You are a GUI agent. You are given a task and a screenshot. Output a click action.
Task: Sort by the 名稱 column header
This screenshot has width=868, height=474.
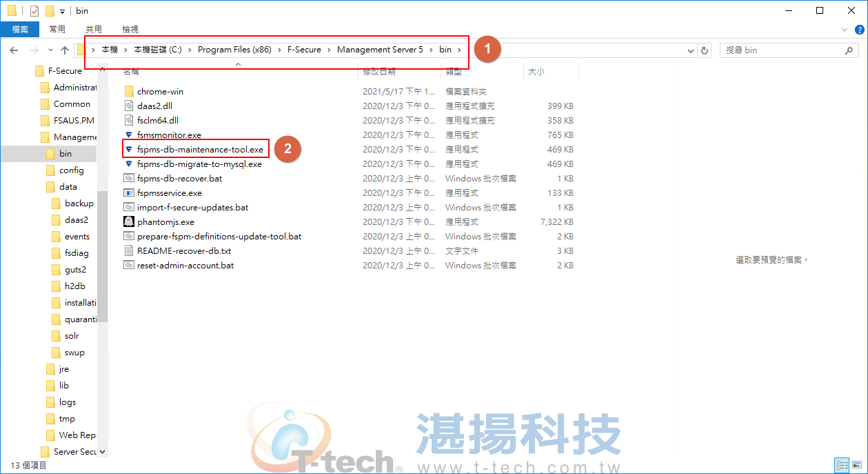[x=131, y=71]
